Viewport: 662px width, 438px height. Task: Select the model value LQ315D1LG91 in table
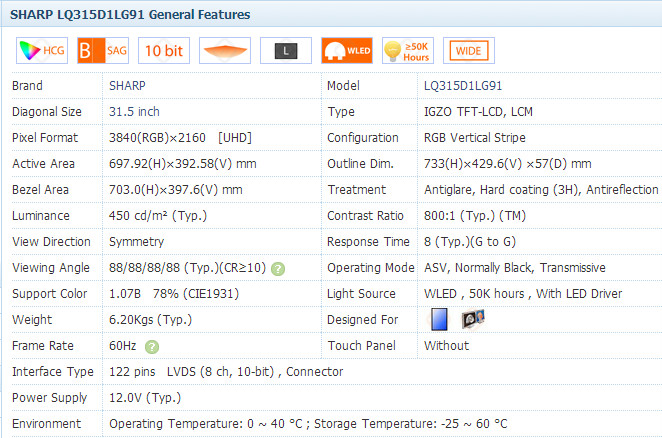coord(463,86)
